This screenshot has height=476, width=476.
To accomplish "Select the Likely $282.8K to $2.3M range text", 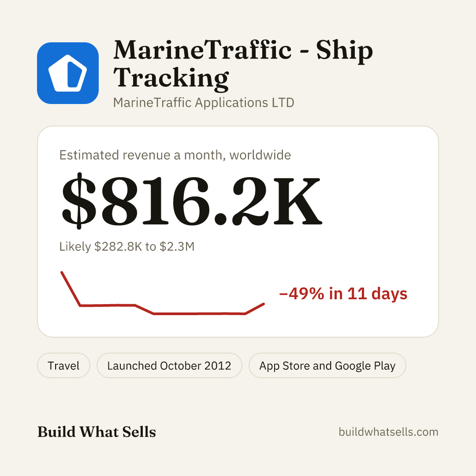I will [126, 246].
